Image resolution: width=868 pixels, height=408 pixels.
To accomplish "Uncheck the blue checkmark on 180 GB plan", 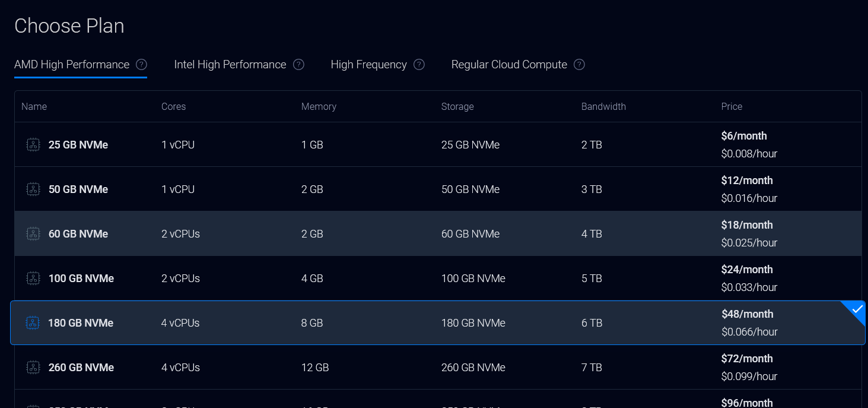I will tap(857, 310).
